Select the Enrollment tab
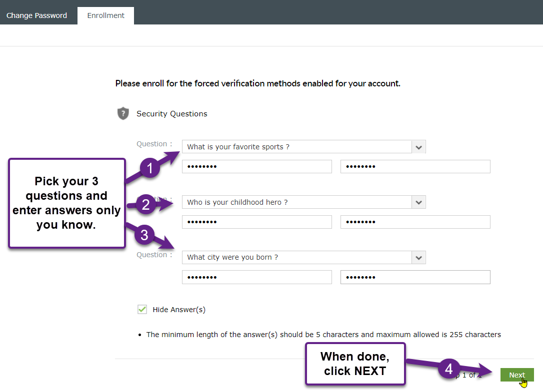This screenshot has width=543, height=392. point(105,15)
